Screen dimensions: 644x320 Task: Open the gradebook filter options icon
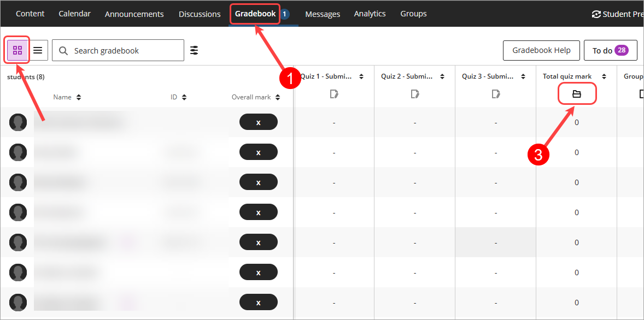pyautogui.click(x=194, y=50)
